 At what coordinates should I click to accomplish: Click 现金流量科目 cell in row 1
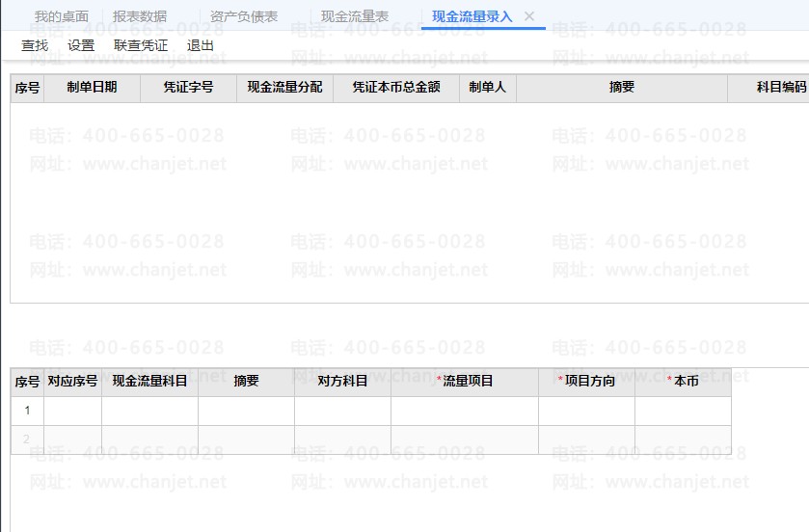[x=149, y=411]
